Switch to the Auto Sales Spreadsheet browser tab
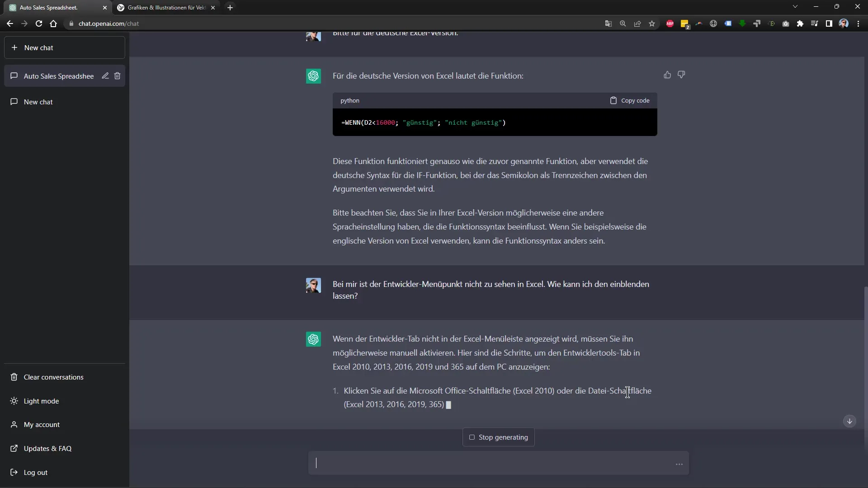 point(54,8)
